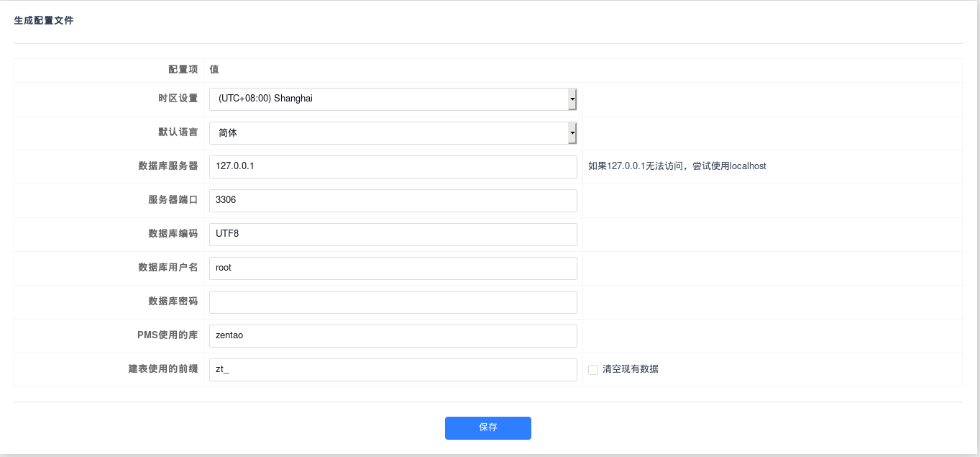This screenshot has height=457, width=980.
Task: Click the 服务器端口 label
Action: tap(173, 200)
